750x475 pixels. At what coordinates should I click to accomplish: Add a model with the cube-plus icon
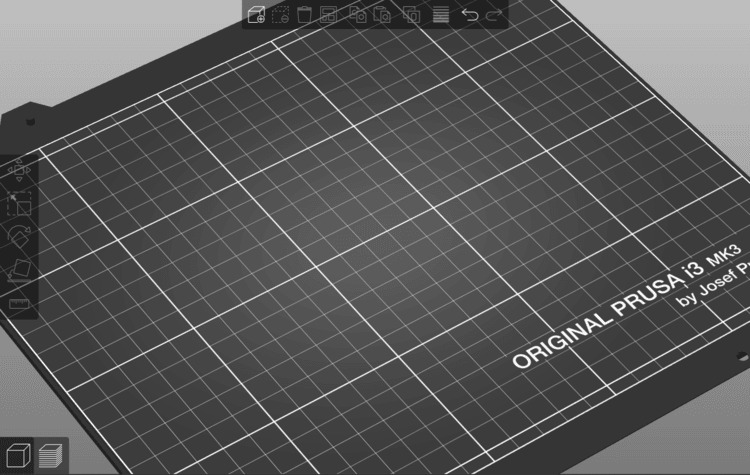coord(256,14)
